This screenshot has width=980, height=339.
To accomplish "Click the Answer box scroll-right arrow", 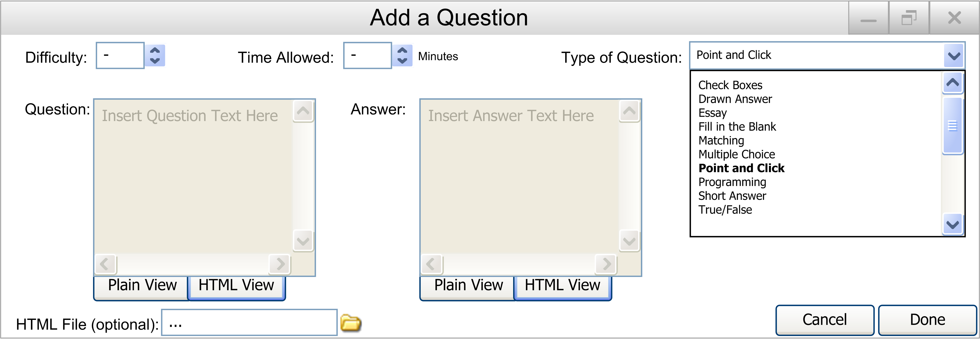I will pos(606,264).
